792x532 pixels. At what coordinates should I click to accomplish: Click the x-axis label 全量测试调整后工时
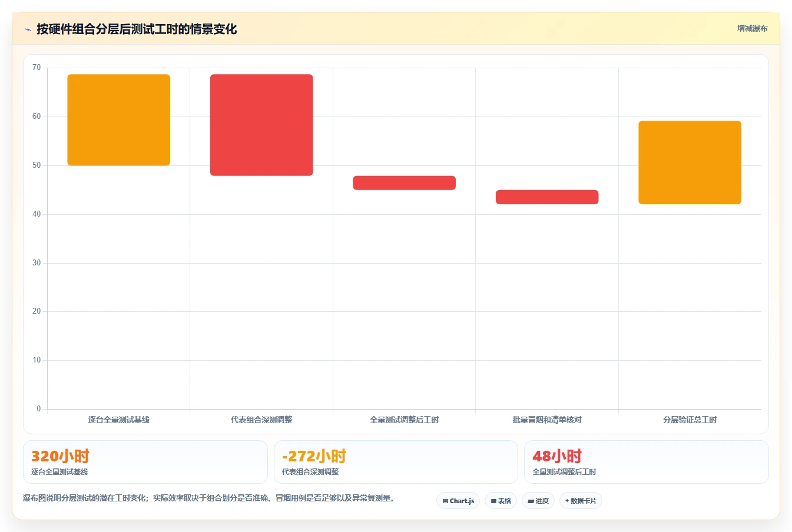(405, 420)
